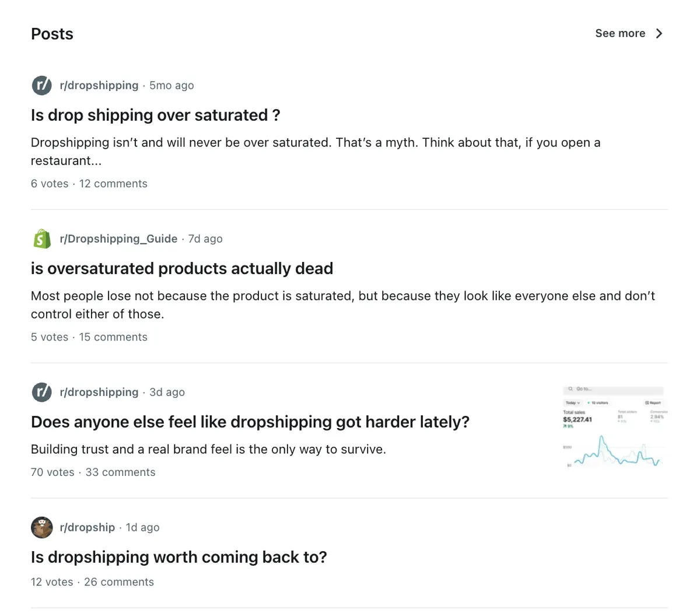Open the sales chart thumbnail image
The width and height of the screenshot is (700, 613).
[613, 426]
